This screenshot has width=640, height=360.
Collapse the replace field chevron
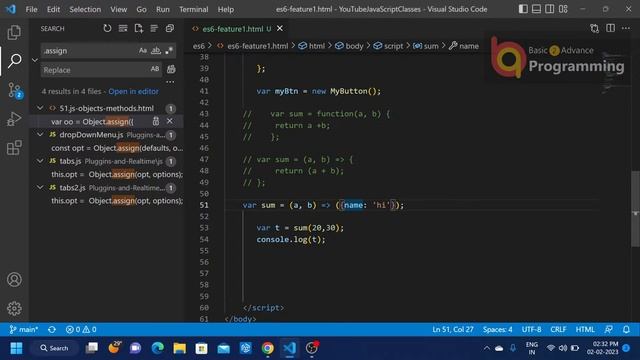35,60
